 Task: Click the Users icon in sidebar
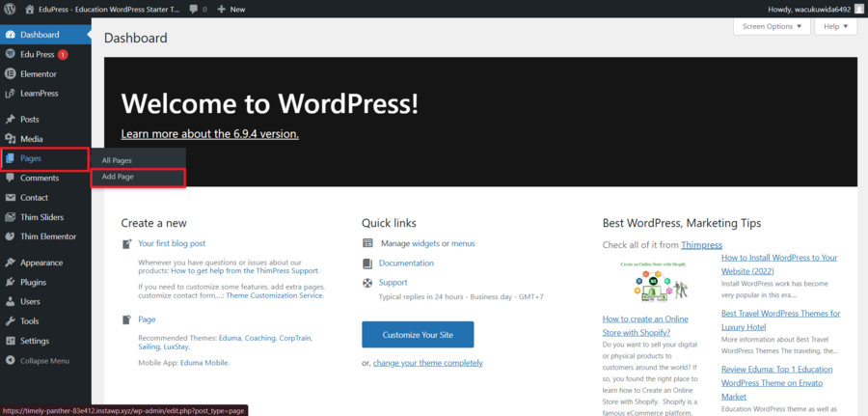(10, 301)
